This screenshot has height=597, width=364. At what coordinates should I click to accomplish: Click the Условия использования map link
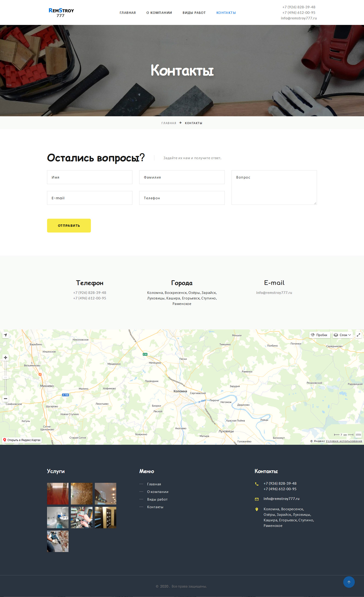pos(344,441)
